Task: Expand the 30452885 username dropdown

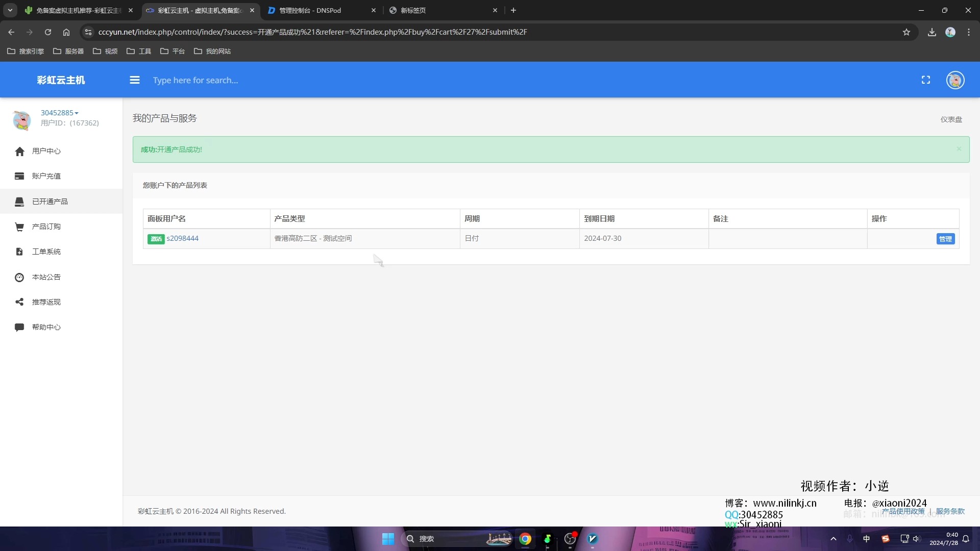Action: (60, 113)
